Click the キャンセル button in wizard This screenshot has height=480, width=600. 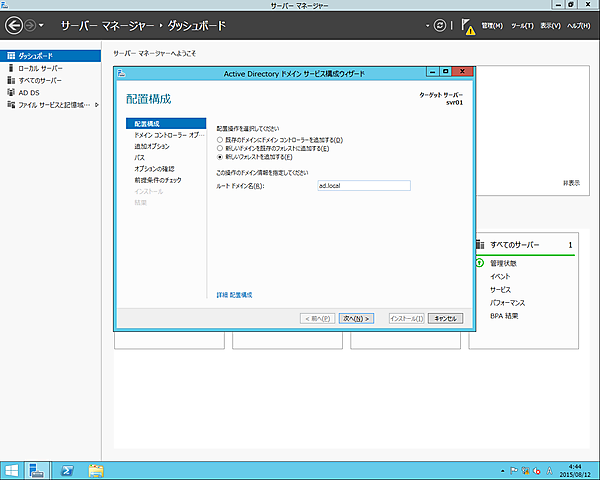445,318
